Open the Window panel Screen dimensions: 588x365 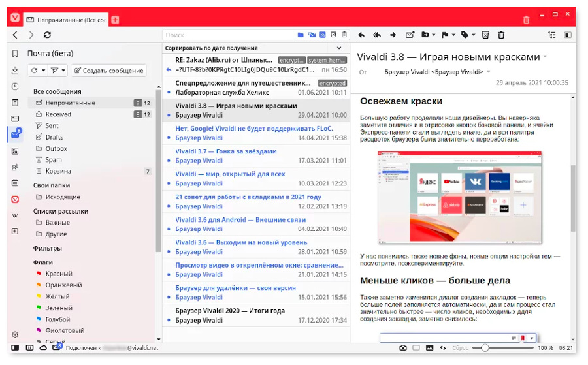[x=15, y=119]
